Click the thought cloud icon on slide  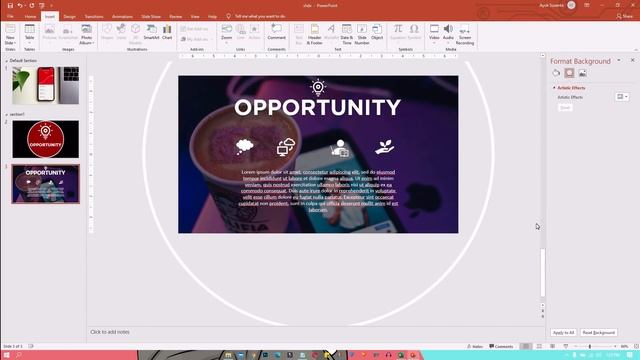244,147
